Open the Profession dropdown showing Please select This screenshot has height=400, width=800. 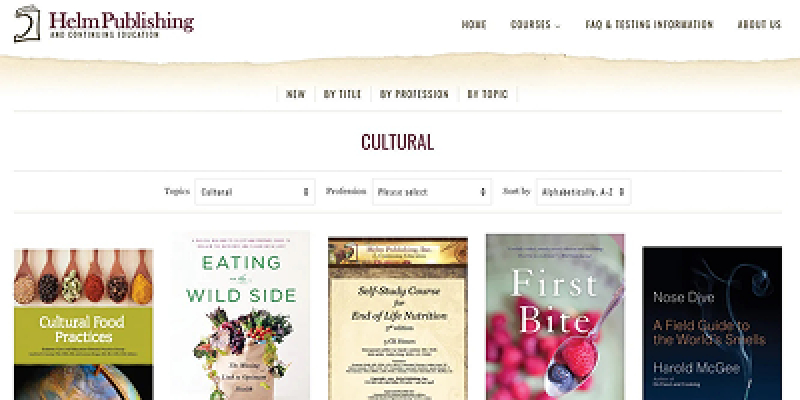432,192
